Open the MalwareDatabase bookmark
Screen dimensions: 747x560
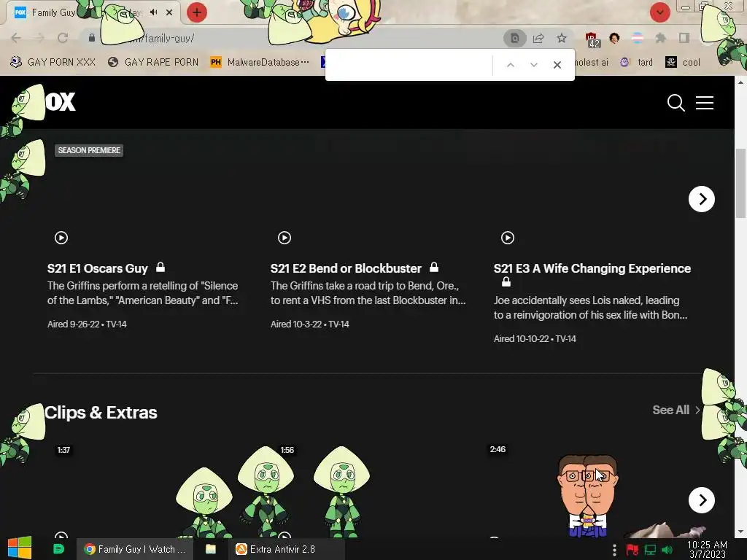click(x=260, y=62)
